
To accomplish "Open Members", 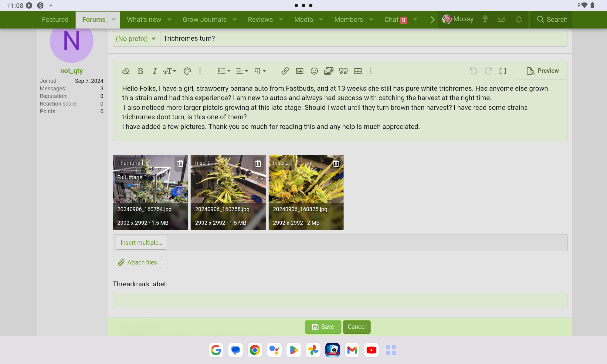I will pyautogui.click(x=349, y=20).
